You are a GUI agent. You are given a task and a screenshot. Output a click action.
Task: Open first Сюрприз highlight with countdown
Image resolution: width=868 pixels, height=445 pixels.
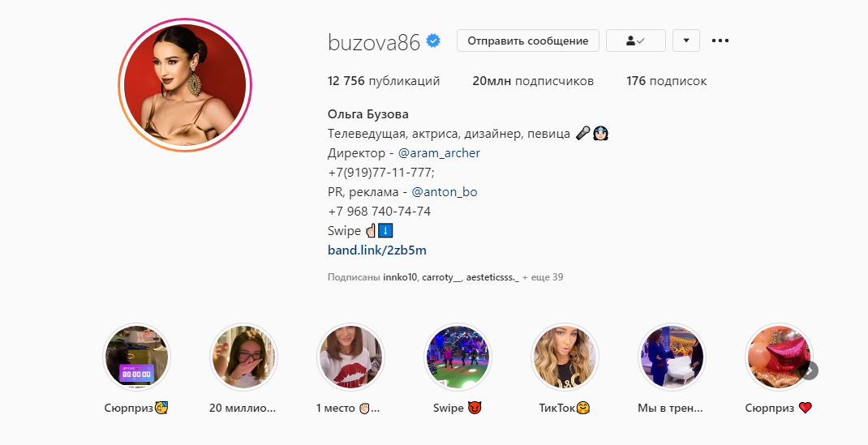[137, 357]
